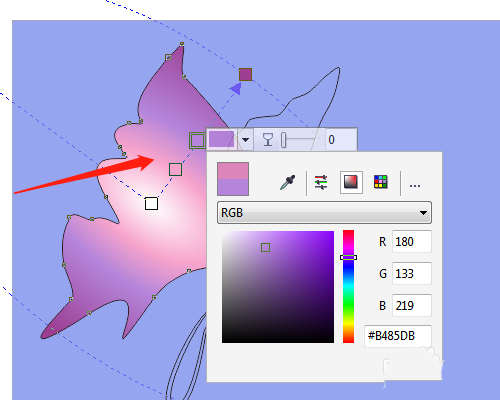
Task: Focus the R value field 180
Action: point(412,241)
